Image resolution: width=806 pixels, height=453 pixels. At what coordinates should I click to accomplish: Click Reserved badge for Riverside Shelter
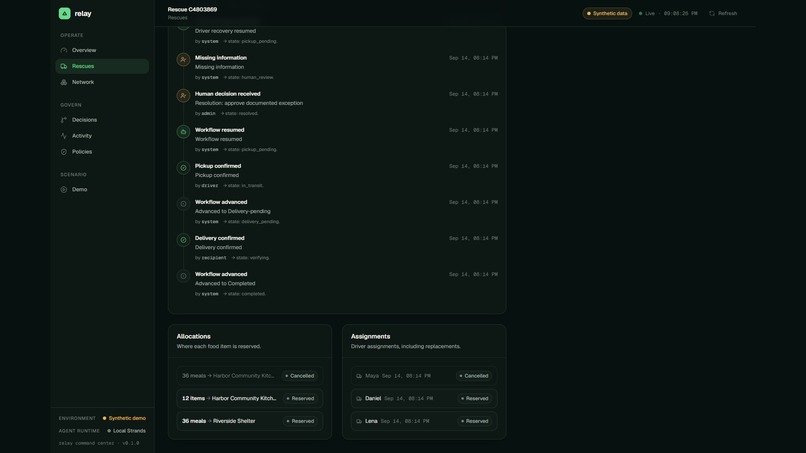click(x=300, y=421)
